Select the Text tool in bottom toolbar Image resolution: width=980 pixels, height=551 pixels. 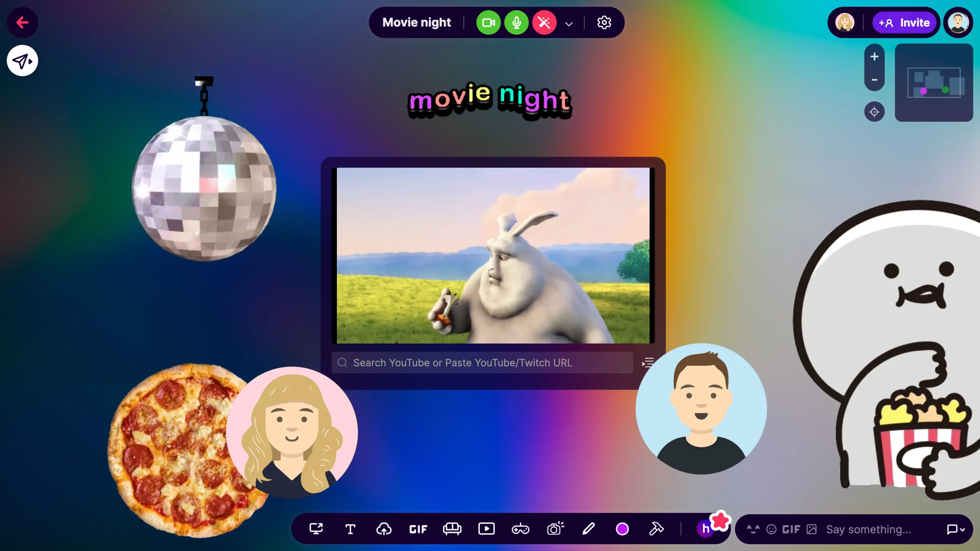(350, 529)
